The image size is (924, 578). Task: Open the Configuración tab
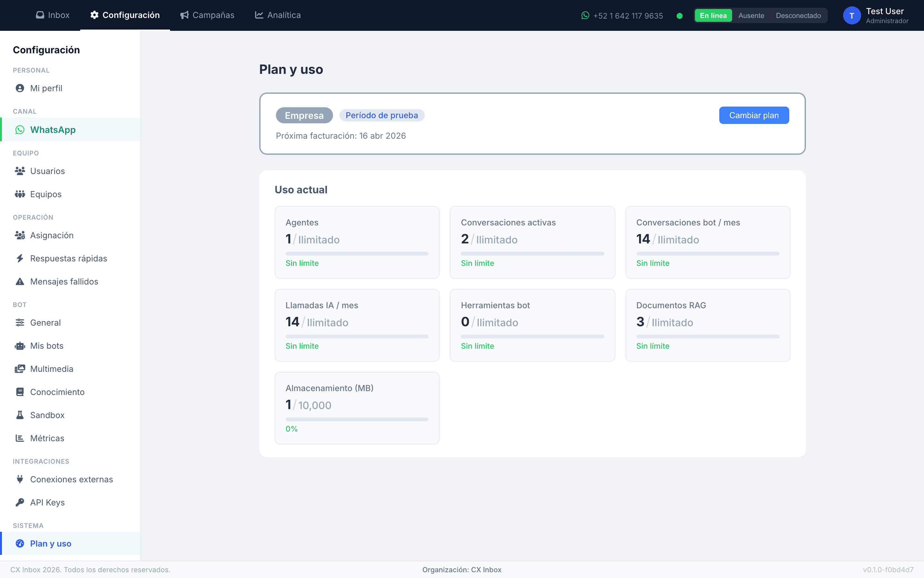pos(125,15)
